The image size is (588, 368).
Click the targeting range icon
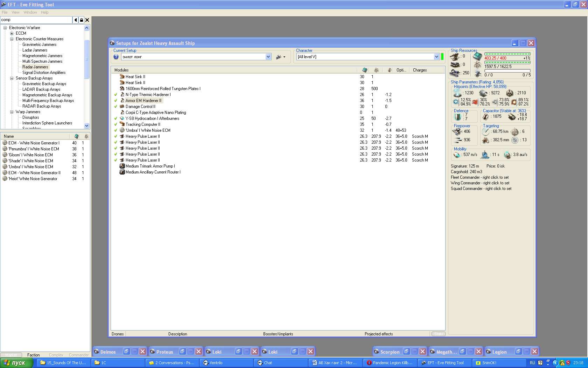[x=485, y=132]
